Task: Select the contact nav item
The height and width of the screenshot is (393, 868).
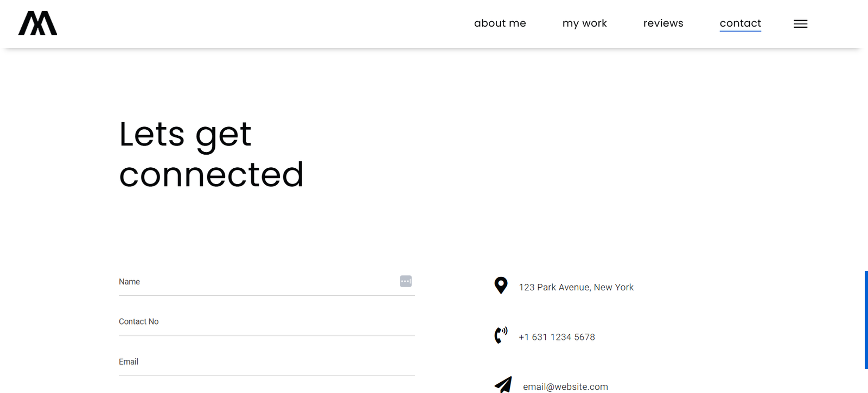Action: (x=740, y=23)
